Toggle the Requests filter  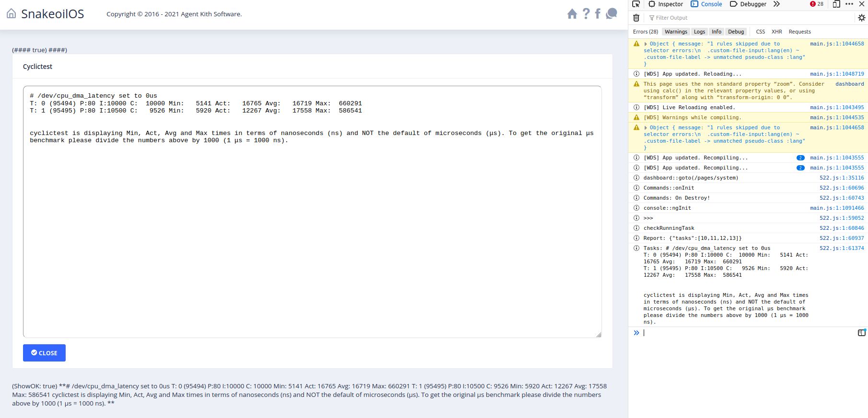click(x=800, y=32)
